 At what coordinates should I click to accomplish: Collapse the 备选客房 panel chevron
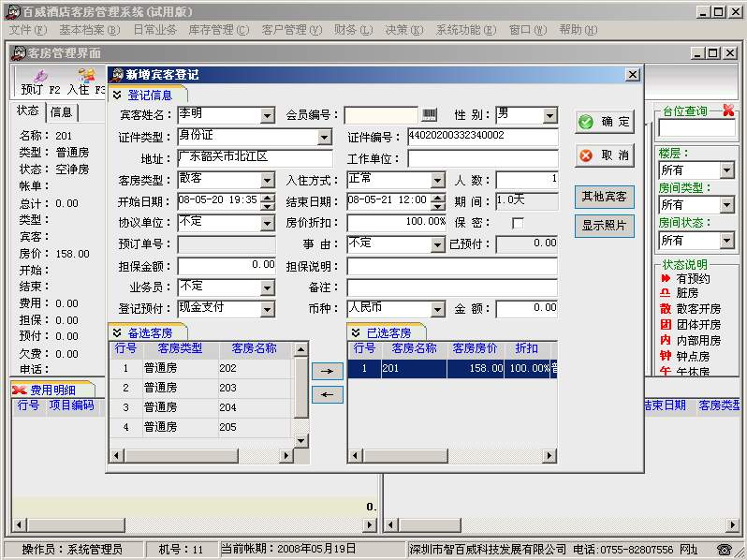117,332
